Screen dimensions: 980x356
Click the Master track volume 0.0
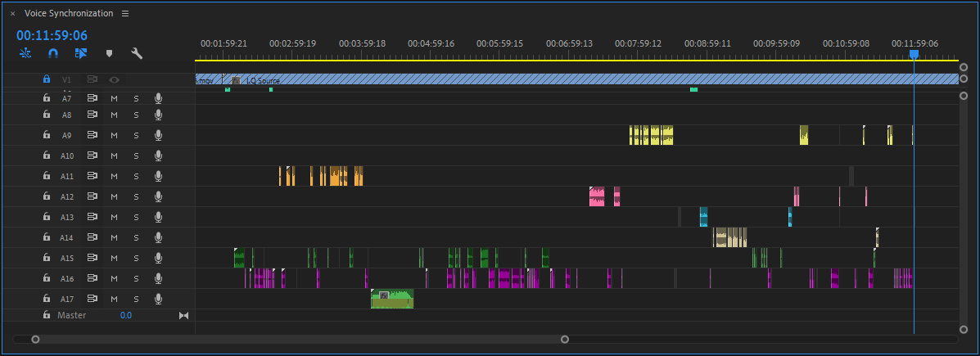(x=125, y=315)
